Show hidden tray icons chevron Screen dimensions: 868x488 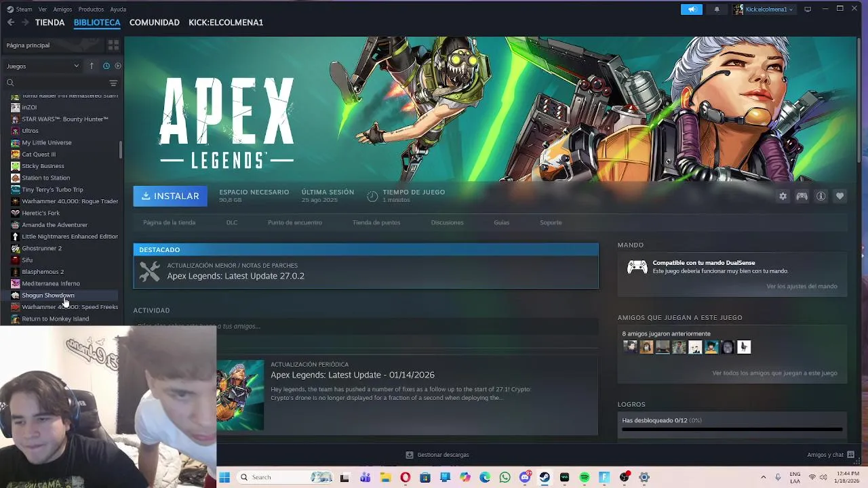763,477
